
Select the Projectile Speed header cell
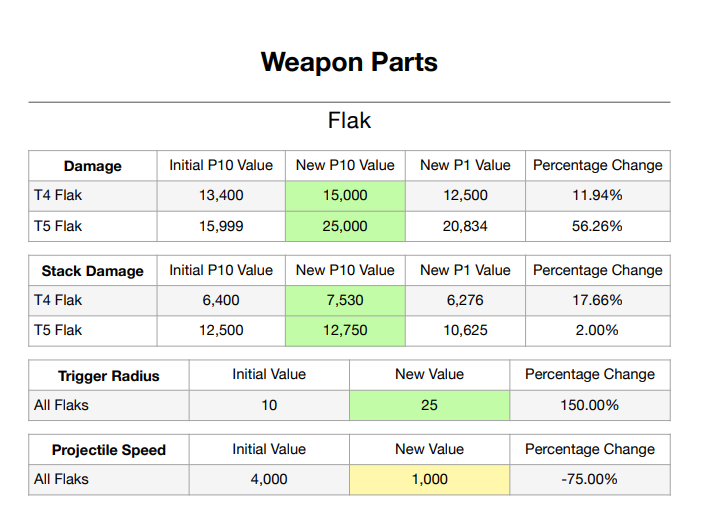[x=109, y=451]
